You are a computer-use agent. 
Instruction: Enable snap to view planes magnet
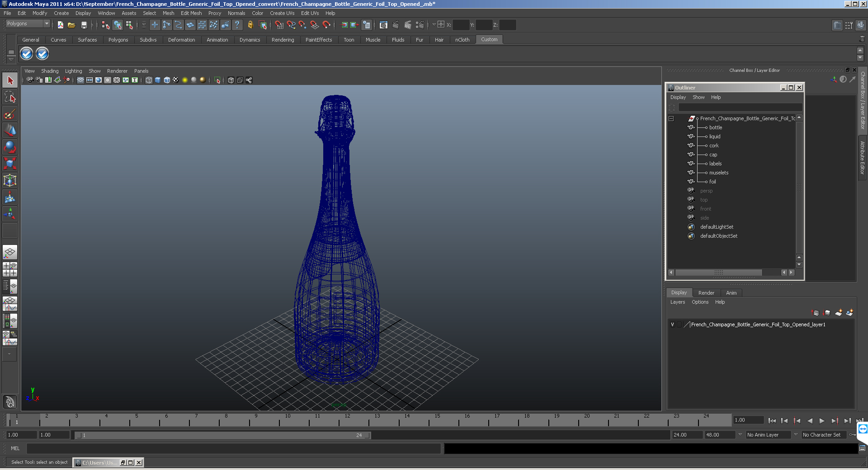[x=314, y=25]
